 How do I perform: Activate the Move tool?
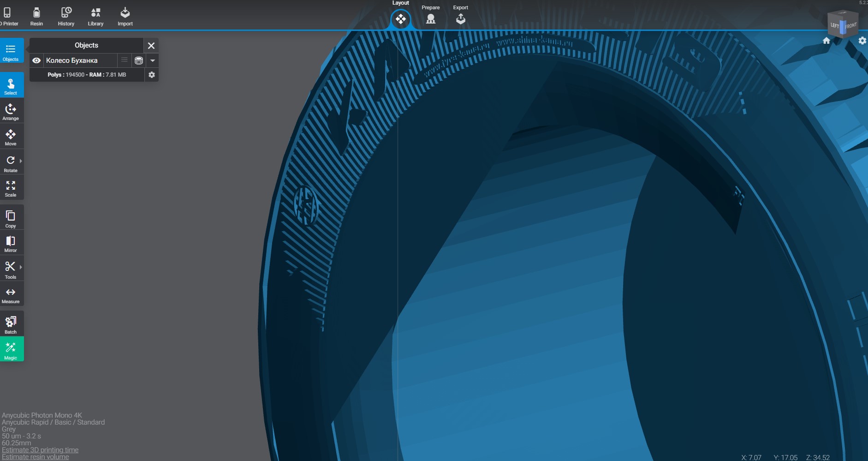click(x=11, y=137)
